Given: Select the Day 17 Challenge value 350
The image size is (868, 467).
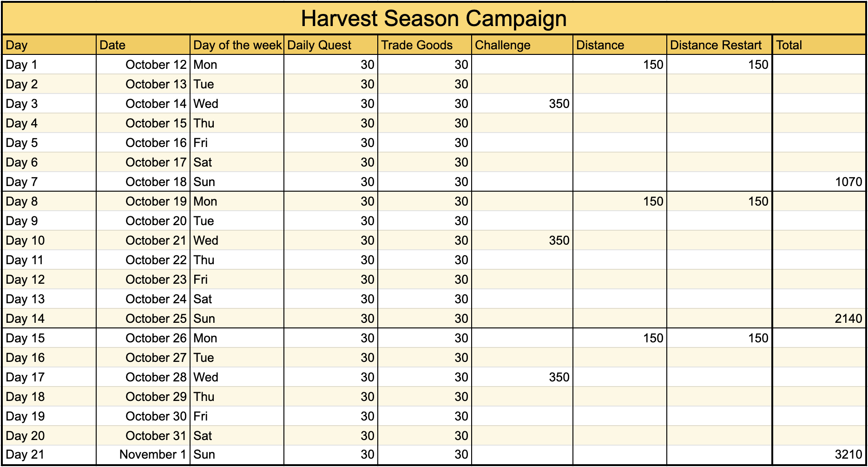Looking at the screenshot, I should coord(522,377).
